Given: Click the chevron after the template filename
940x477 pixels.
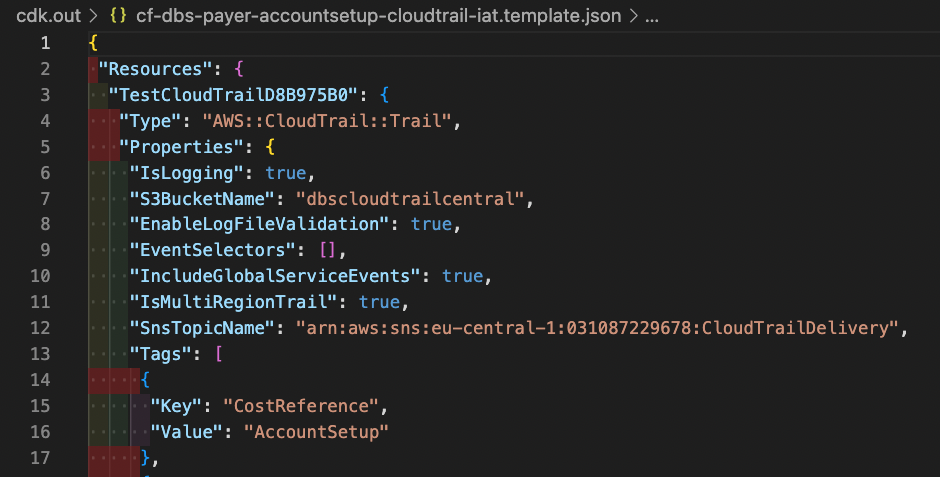Looking at the screenshot, I should point(633,16).
